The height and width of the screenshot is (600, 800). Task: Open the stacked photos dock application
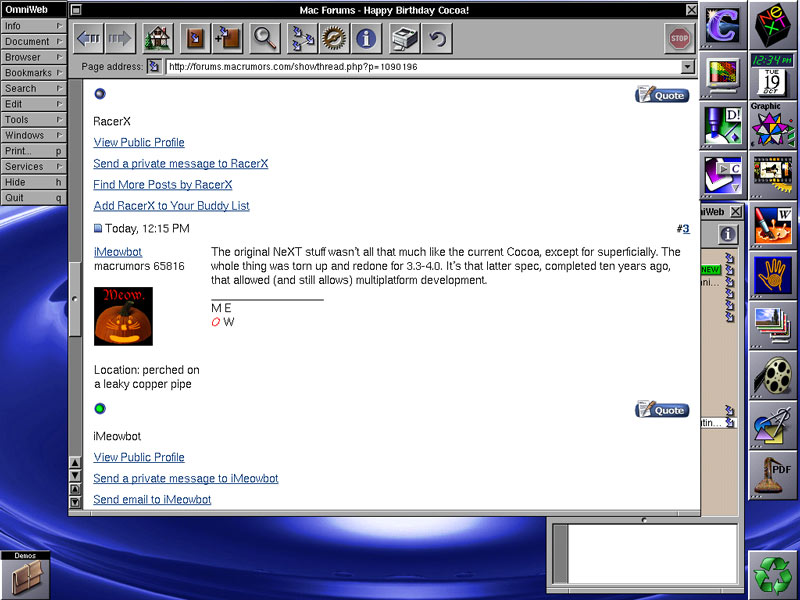click(x=773, y=325)
